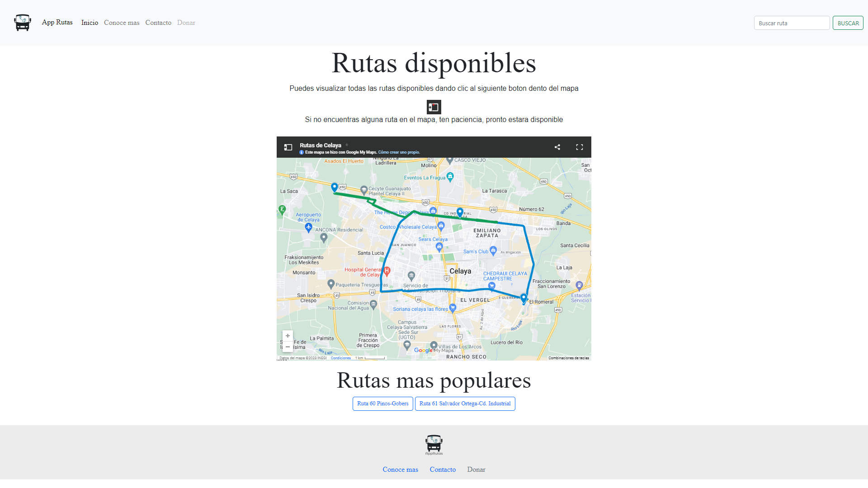Toggle Ruta 61 Salvador Ortega-Cd. Industrial route
The width and height of the screenshot is (868, 488).
(x=465, y=404)
